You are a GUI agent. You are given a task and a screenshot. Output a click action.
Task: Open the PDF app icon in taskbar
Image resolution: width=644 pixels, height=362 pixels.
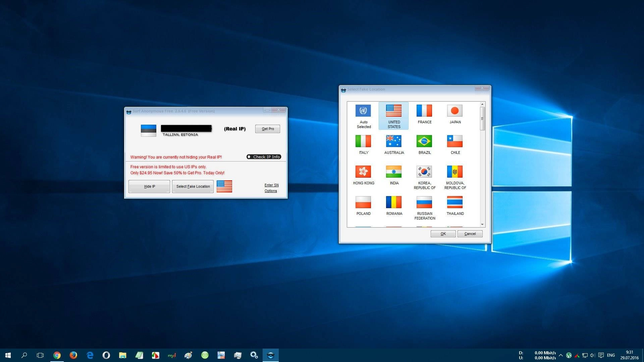[x=221, y=355]
